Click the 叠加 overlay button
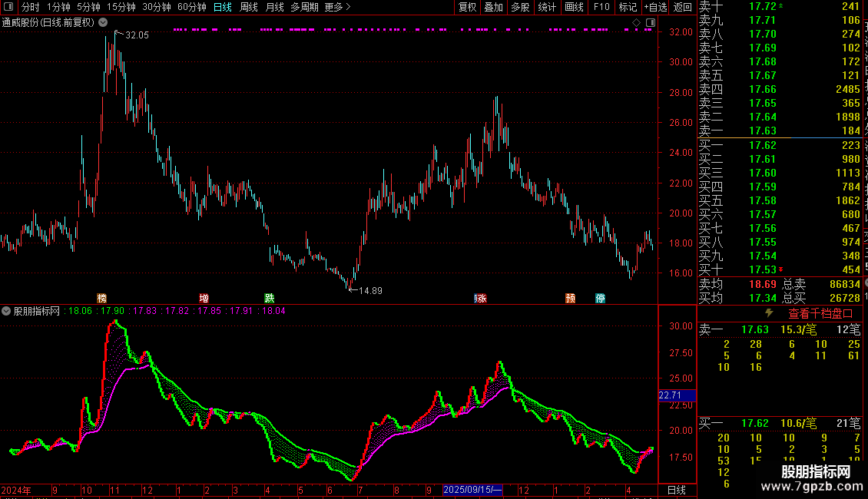This screenshot has height=499, width=868. 493,7
